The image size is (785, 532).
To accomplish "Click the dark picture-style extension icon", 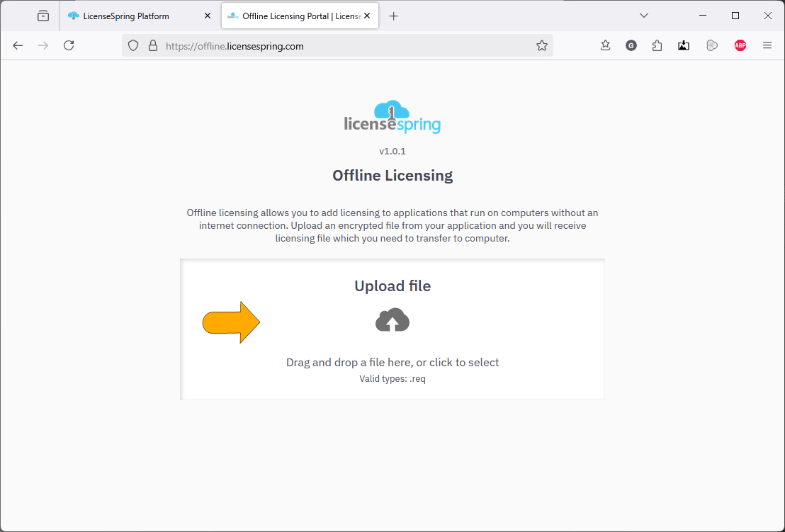I will pos(684,45).
